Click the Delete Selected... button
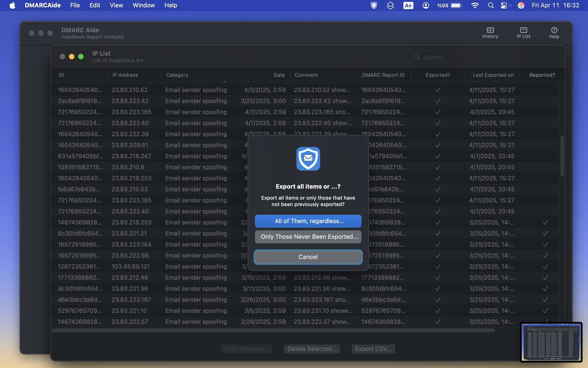 [x=312, y=349]
